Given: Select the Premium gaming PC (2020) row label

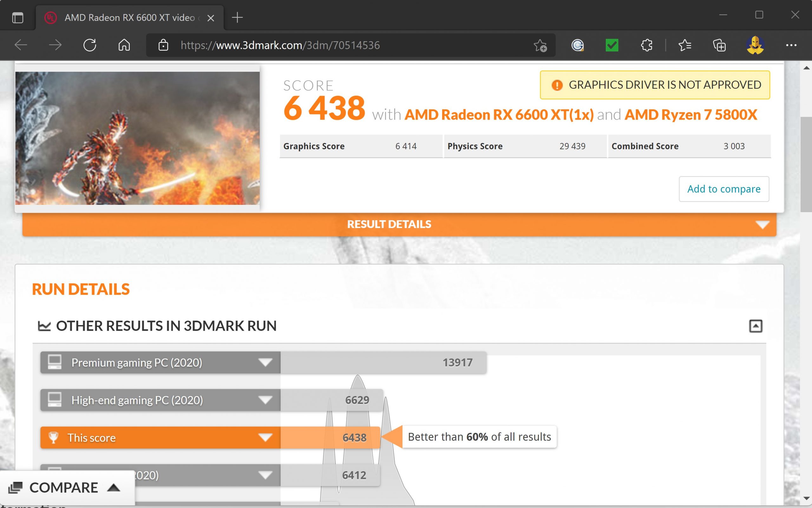Looking at the screenshot, I should pos(137,362).
